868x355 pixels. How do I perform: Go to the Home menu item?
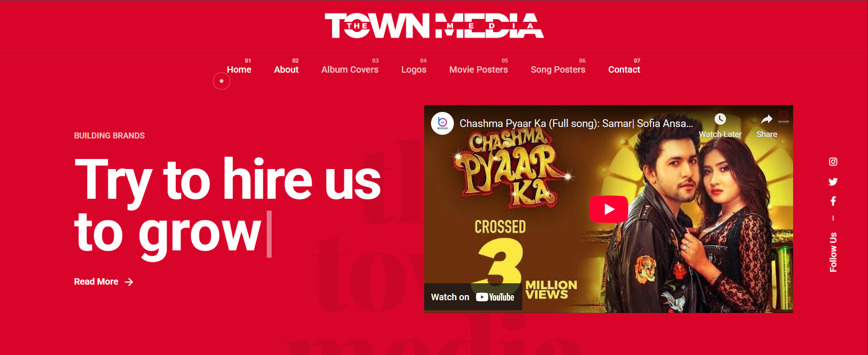(239, 69)
